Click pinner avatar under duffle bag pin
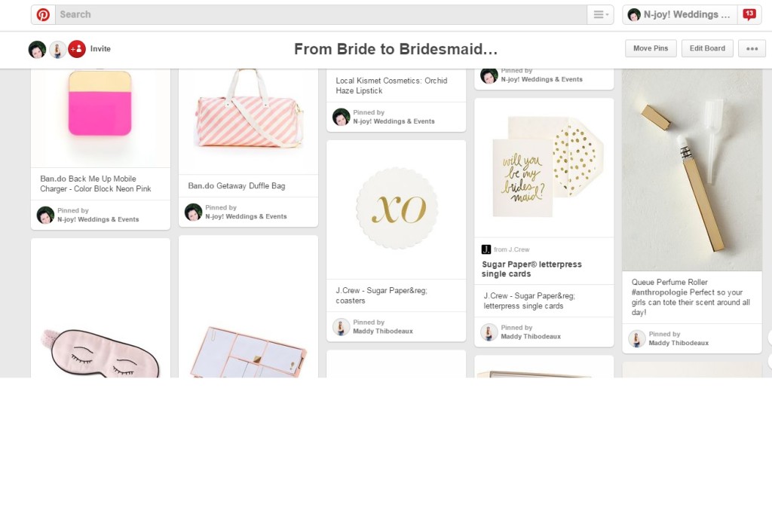The image size is (772, 532). tap(193, 212)
